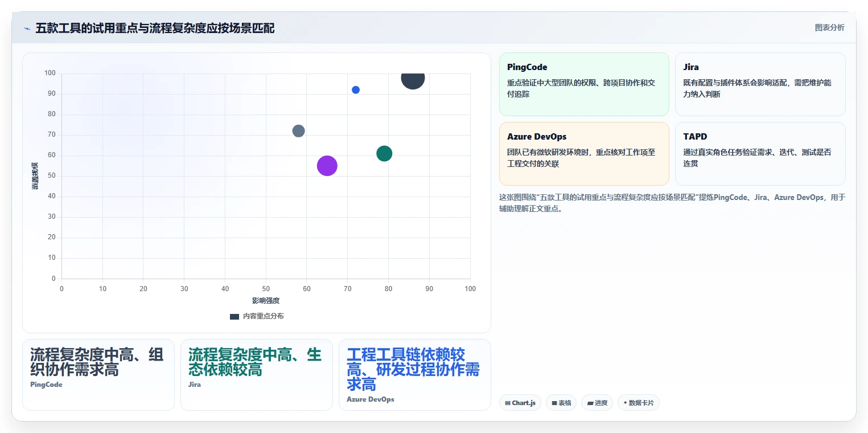
Task: Select the 表格 tag chip
Action: click(561, 403)
